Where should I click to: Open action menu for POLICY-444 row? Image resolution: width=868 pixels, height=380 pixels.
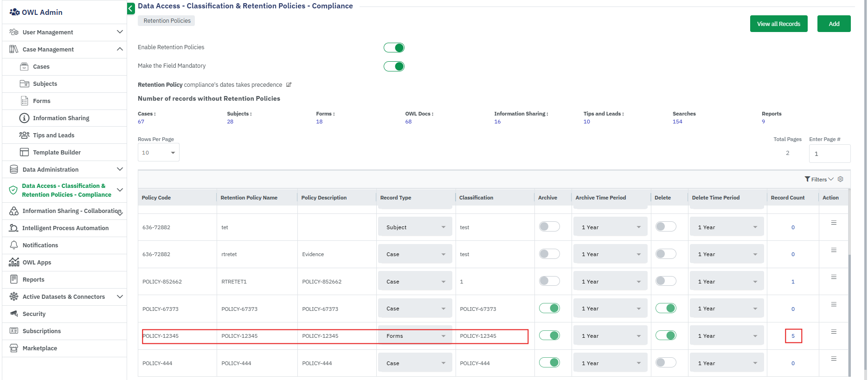tap(833, 359)
